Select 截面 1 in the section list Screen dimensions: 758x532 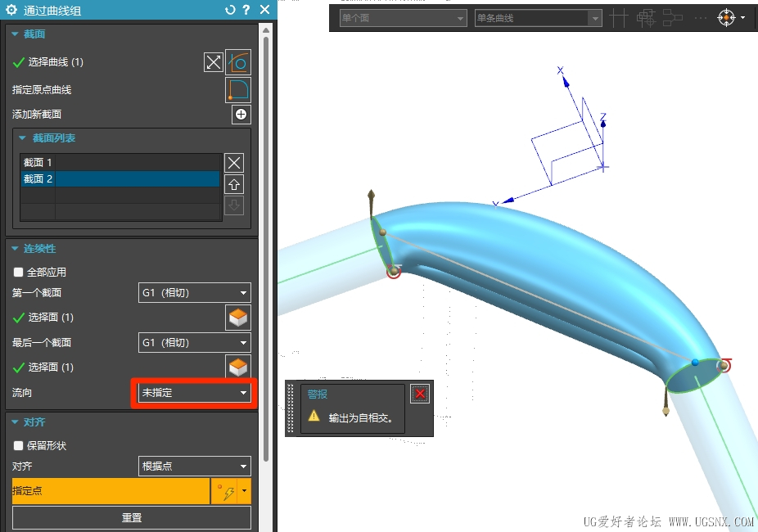point(120,162)
